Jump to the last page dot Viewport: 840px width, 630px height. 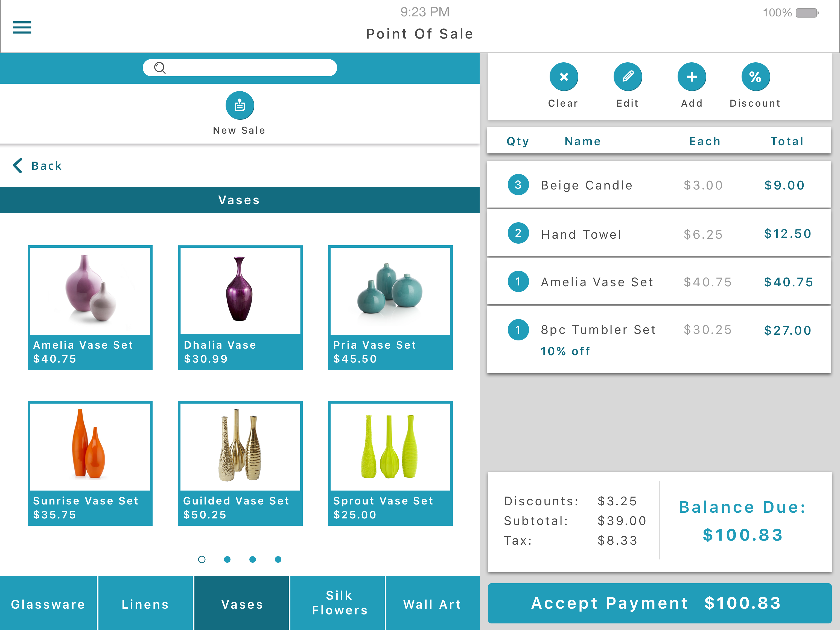point(278,559)
